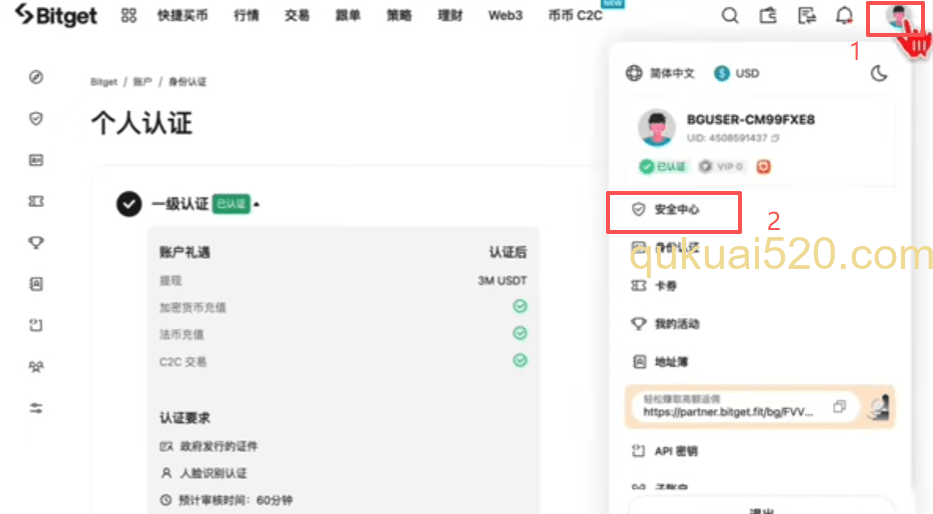
Task: Click left sidebar sub-account people icon
Action: click(36, 366)
